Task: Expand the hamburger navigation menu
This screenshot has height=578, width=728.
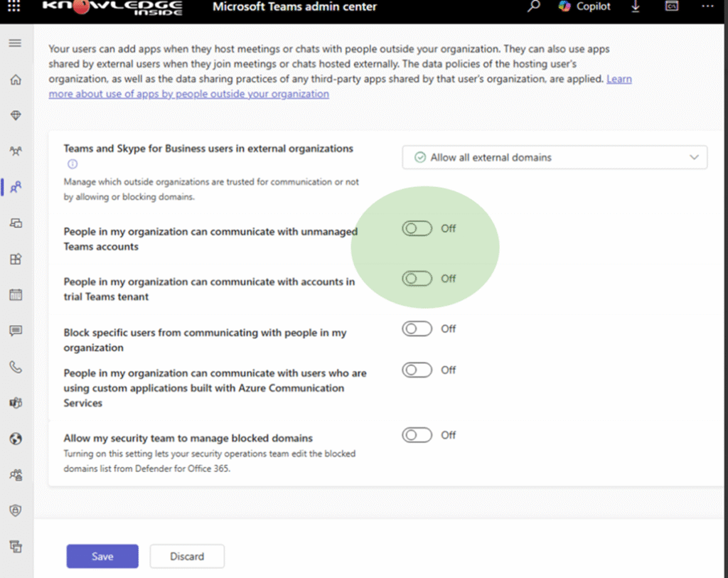Action: 15,43
